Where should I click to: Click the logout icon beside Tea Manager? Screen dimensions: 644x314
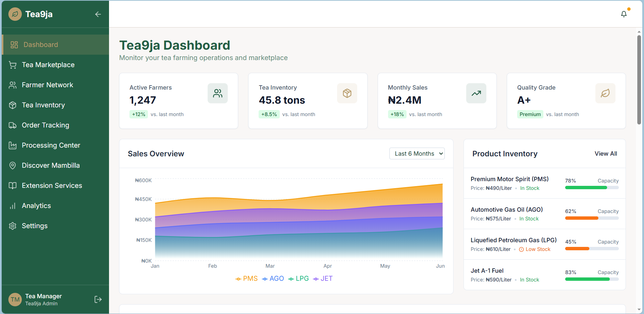coord(98,299)
